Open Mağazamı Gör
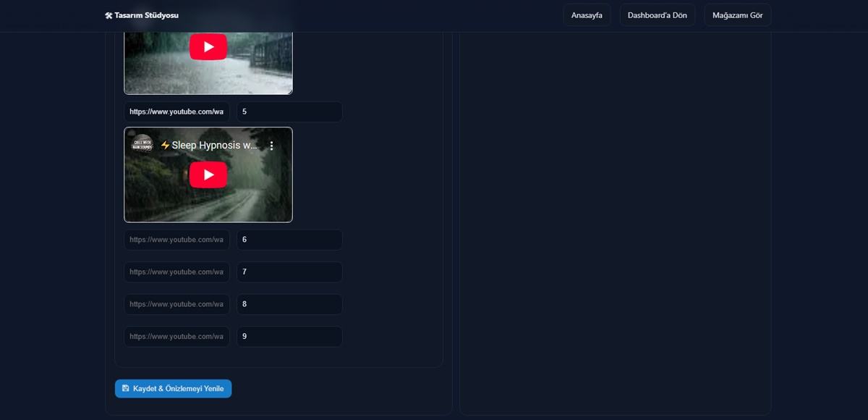Viewport: 868px width, 420px height. tap(737, 15)
